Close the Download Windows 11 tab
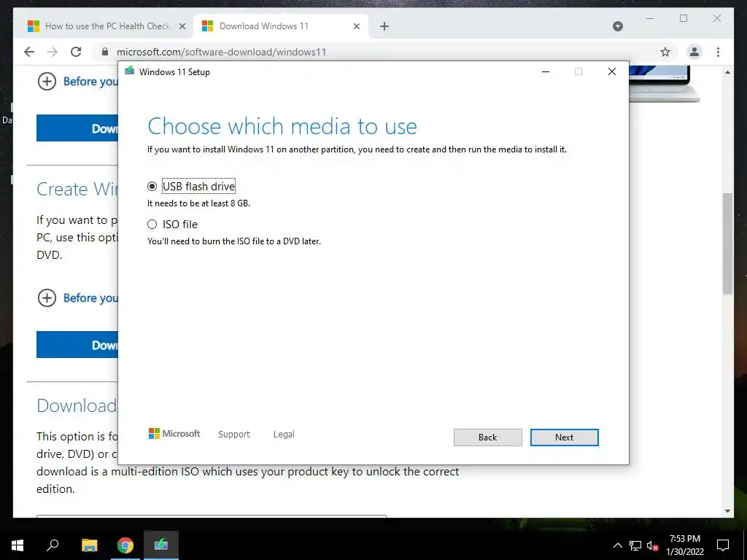Screen dimensions: 747x560 356,27
